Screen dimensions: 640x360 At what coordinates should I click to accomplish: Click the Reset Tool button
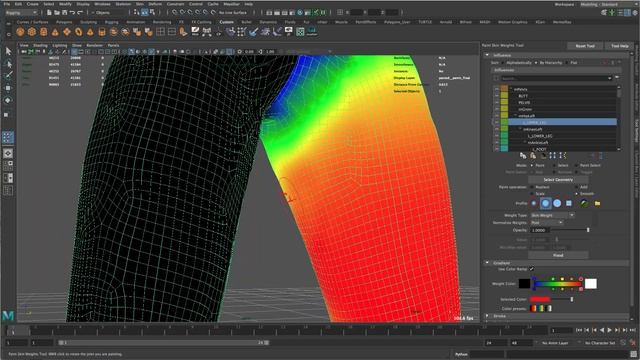click(584, 46)
